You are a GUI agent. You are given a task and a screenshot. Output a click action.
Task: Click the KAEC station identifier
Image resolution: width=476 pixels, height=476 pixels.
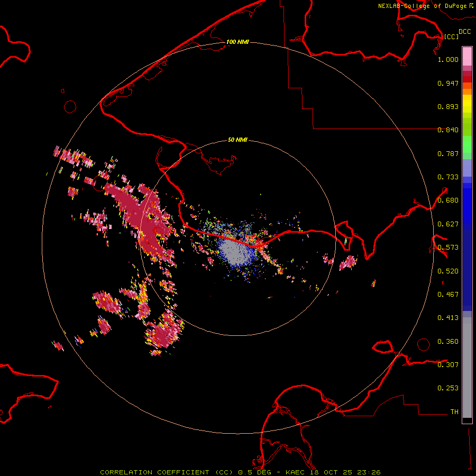coord(295,472)
